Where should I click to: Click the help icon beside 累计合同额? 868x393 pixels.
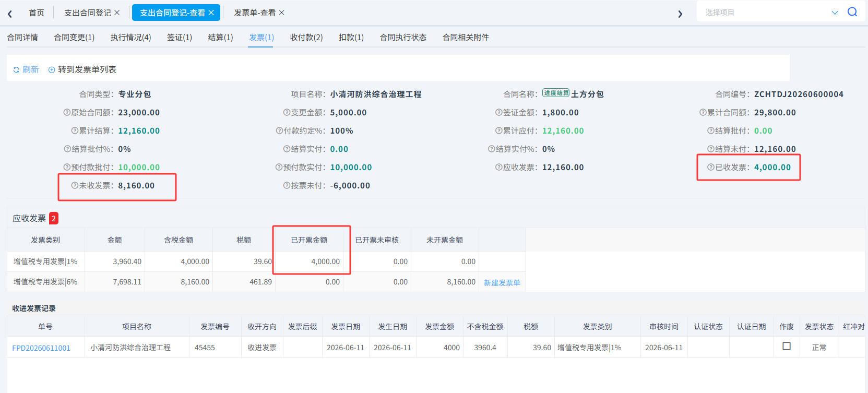click(703, 112)
